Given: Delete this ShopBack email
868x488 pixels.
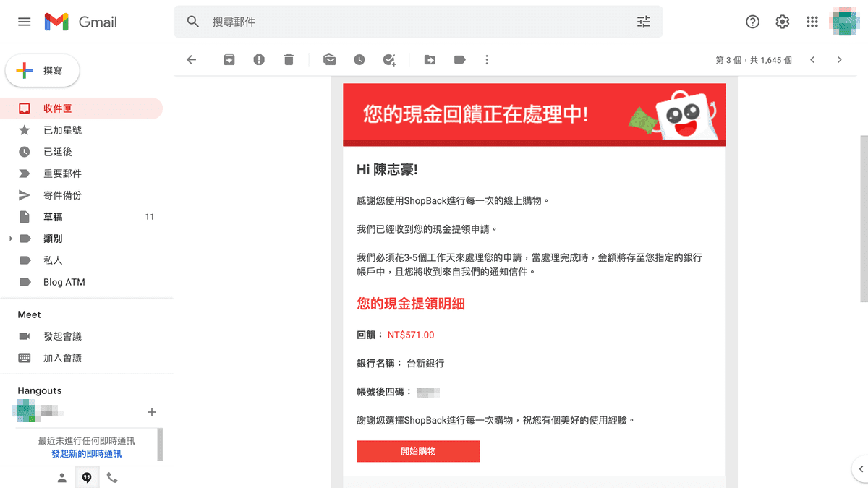Looking at the screenshot, I should pos(288,59).
